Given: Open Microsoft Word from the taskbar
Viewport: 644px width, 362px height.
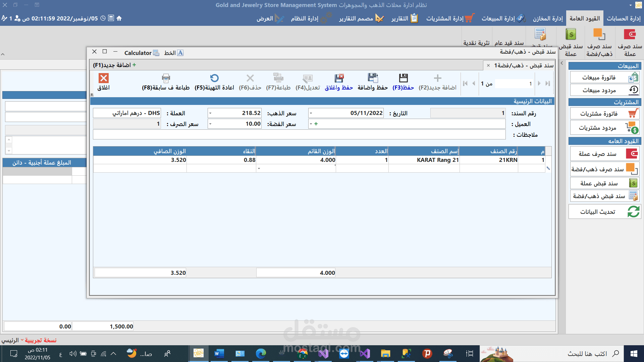Looking at the screenshot, I should pyautogui.click(x=219, y=353).
